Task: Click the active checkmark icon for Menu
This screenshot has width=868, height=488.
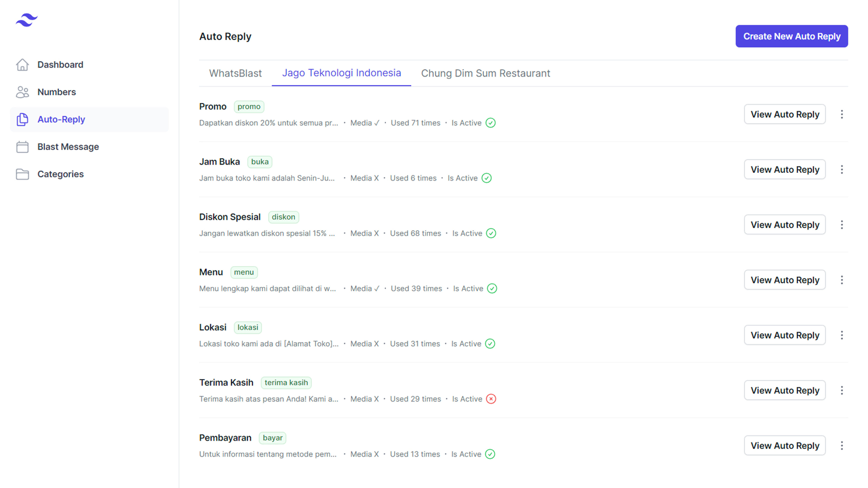Action: [492, 289]
